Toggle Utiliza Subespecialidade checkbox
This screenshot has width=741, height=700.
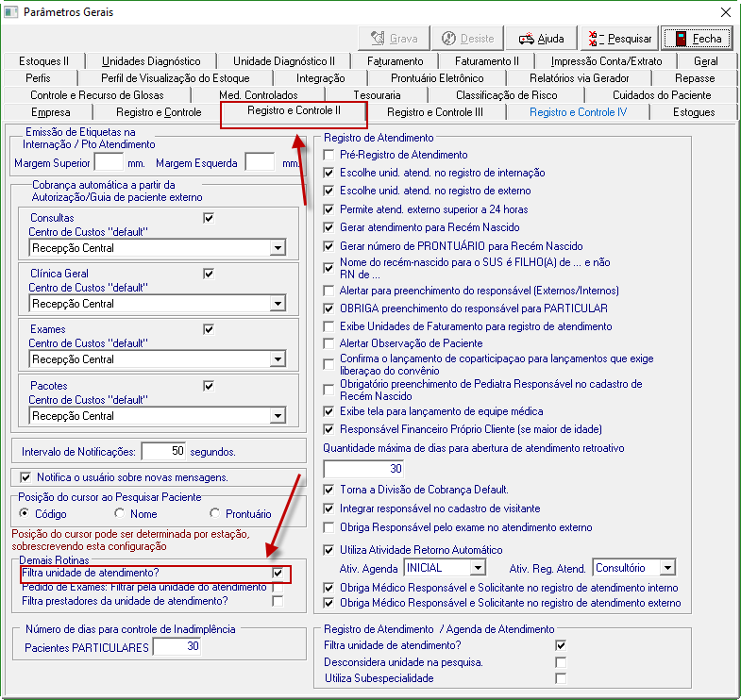(561, 678)
